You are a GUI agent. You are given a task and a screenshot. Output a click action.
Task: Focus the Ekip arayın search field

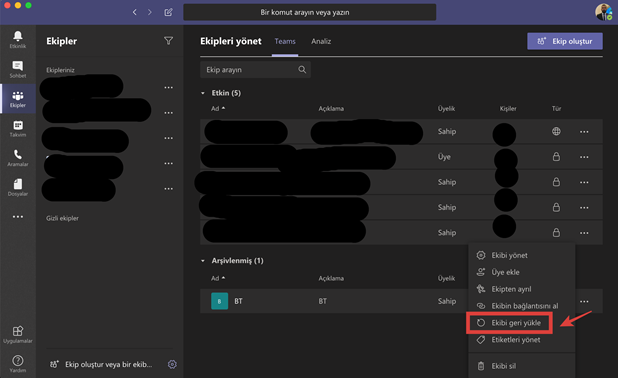(x=255, y=70)
